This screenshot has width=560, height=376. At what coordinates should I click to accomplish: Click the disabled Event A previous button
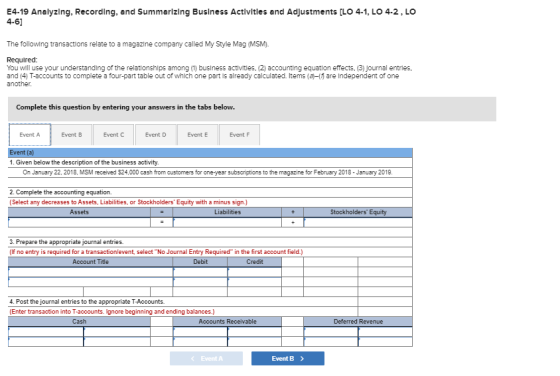point(206,359)
